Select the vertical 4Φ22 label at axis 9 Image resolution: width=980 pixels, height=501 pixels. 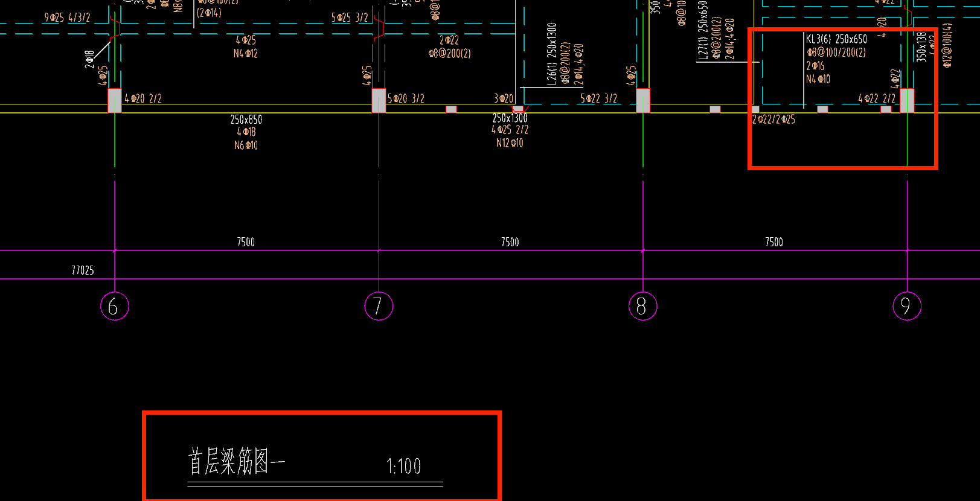(x=895, y=78)
